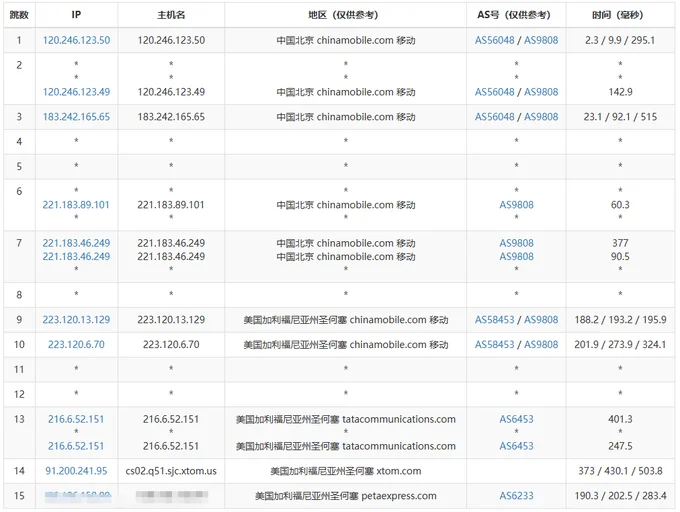Select the time value 247.5 in hop 13
680x512 pixels.
(x=621, y=446)
